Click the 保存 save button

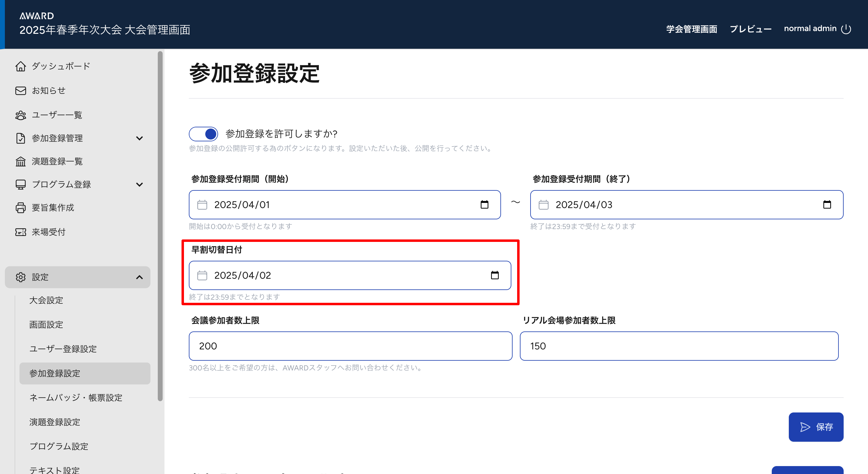[816, 427]
